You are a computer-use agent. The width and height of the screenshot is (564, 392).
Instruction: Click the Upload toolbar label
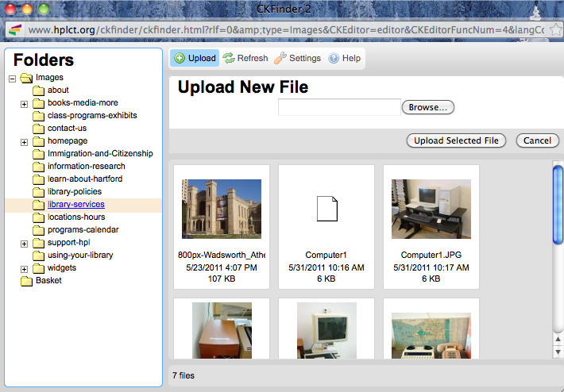202,58
